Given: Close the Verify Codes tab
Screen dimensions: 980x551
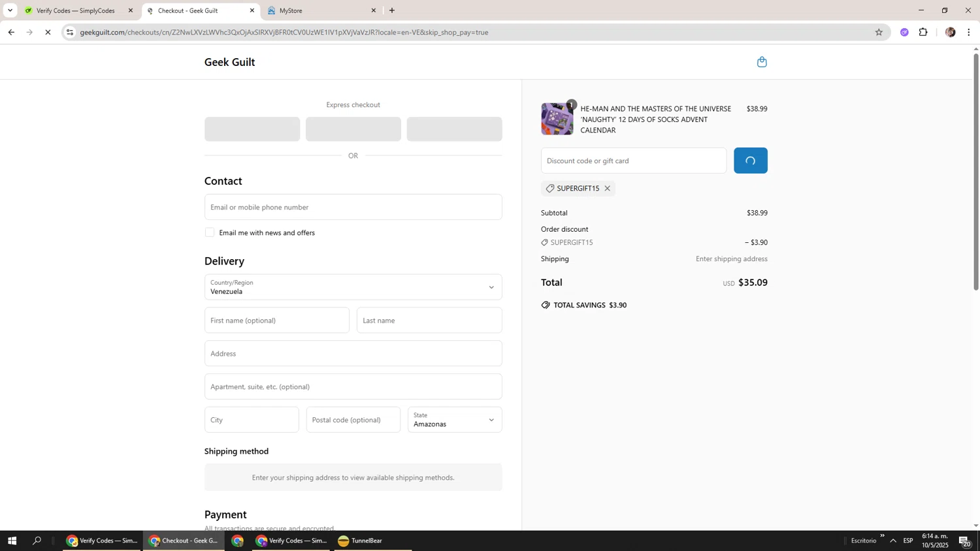Looking at the screenshot, I should pyautogui.click(x=131, y=10).
